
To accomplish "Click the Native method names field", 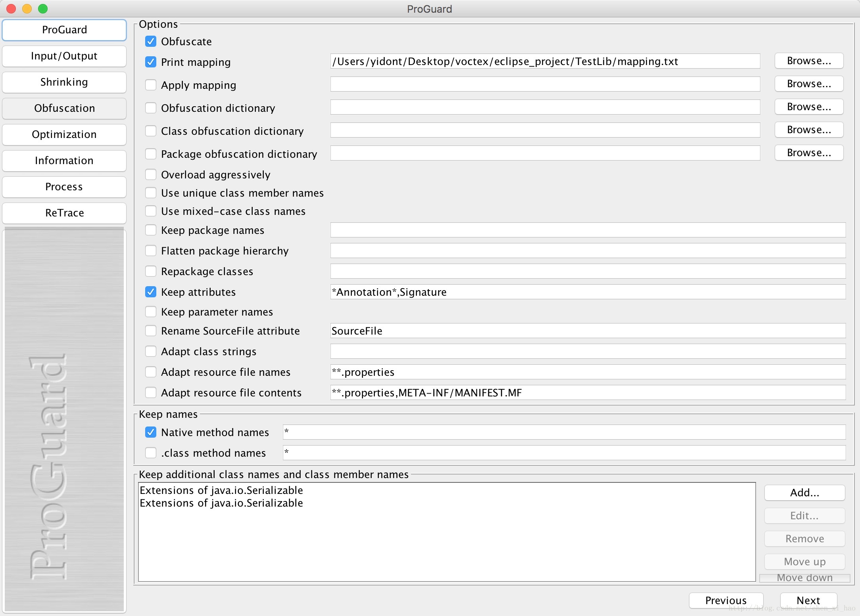I will 564,432.
